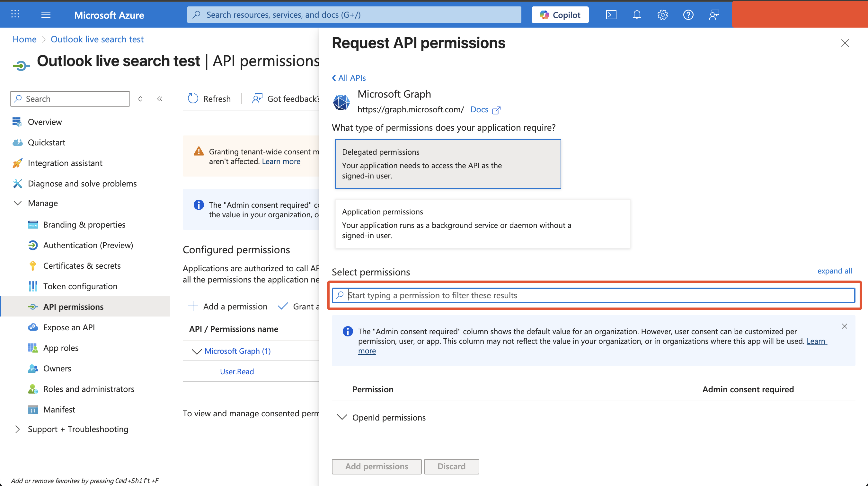Select the Application permissions option

[x=482, y=224]
